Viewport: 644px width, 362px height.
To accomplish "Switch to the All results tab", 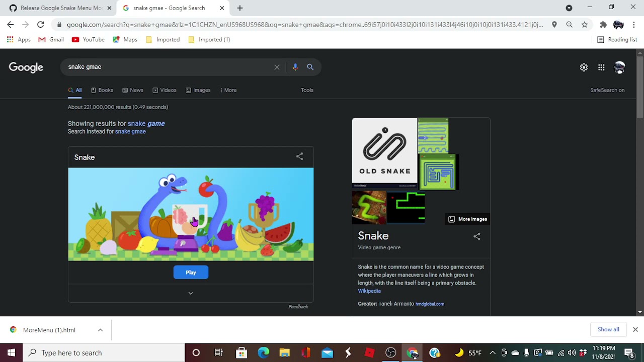I will click(75, 90).
